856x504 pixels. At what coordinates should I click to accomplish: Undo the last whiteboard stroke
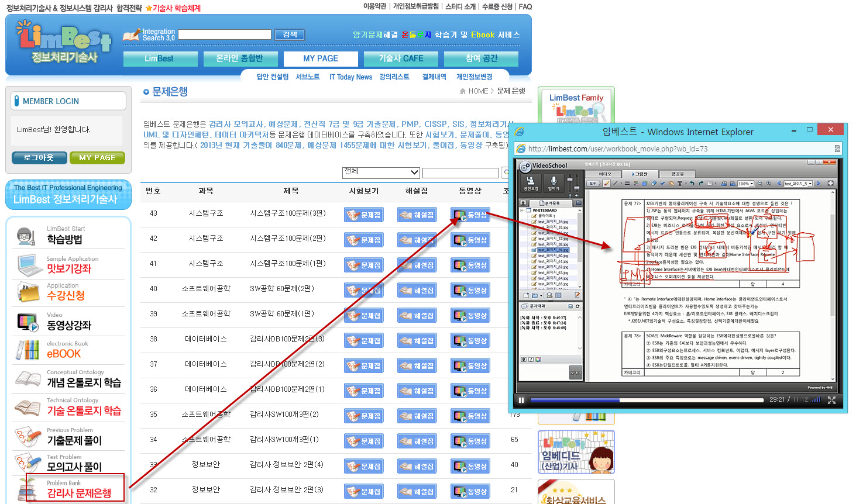point(692,184)
